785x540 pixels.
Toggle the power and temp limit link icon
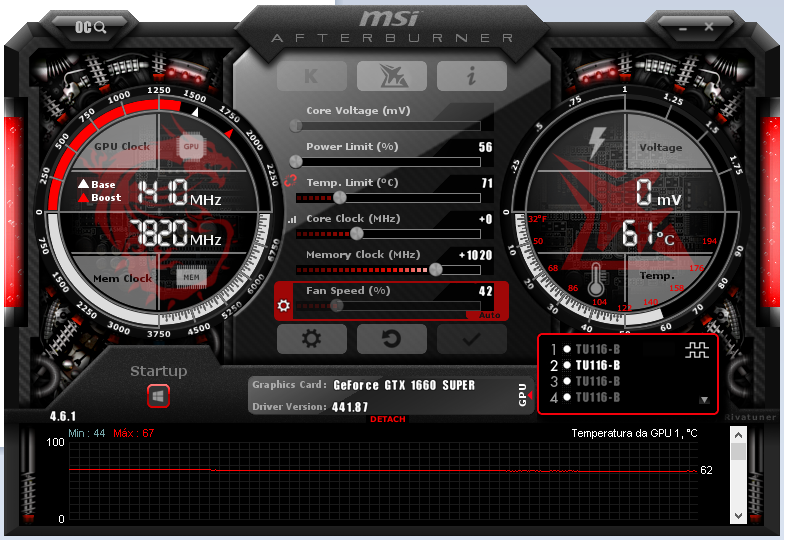point(290,181)
